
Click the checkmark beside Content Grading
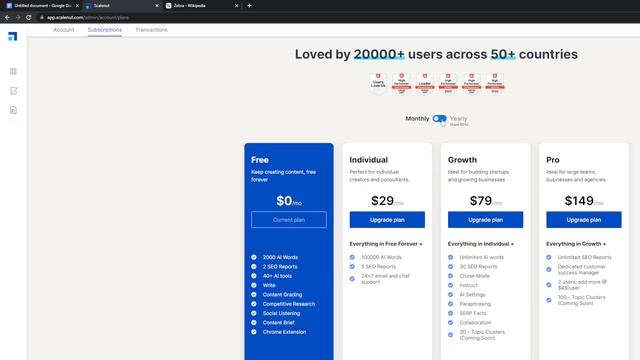pyautogui.click(x=254, y=294)
